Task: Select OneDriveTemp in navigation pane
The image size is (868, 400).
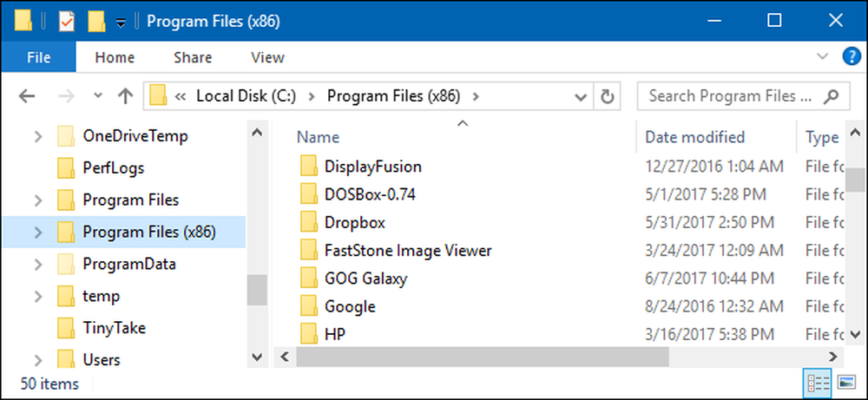Action: [x=135, y=136]
